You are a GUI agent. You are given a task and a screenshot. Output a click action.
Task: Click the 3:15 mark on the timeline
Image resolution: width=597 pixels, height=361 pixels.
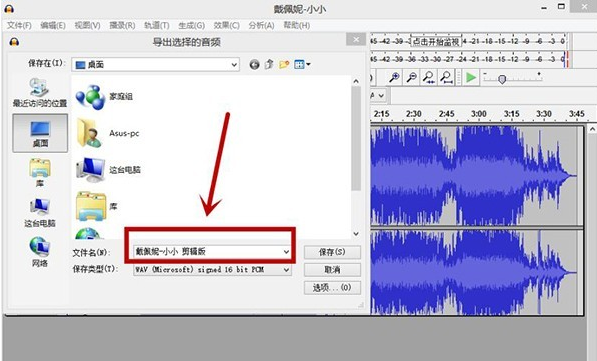point(511,114)
